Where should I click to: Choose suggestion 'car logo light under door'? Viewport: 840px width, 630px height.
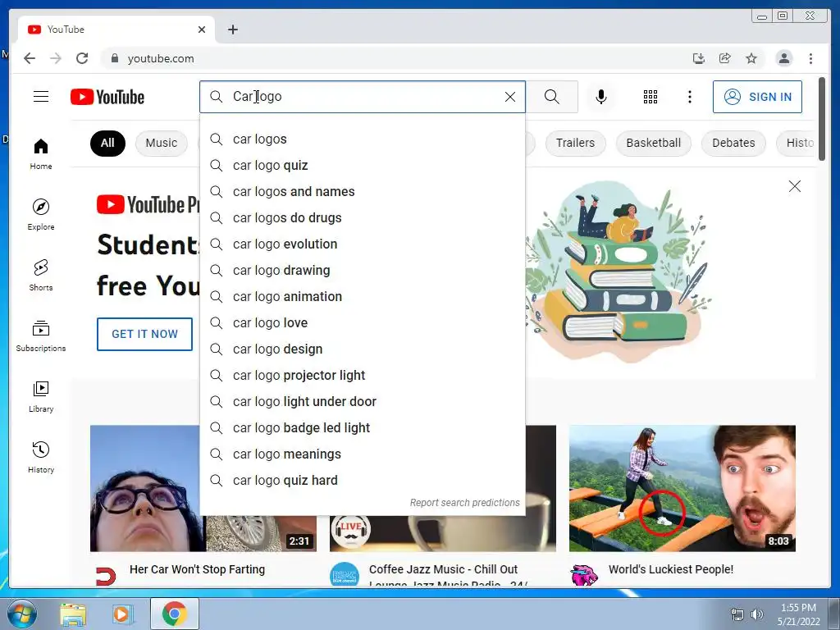(363, 402)
